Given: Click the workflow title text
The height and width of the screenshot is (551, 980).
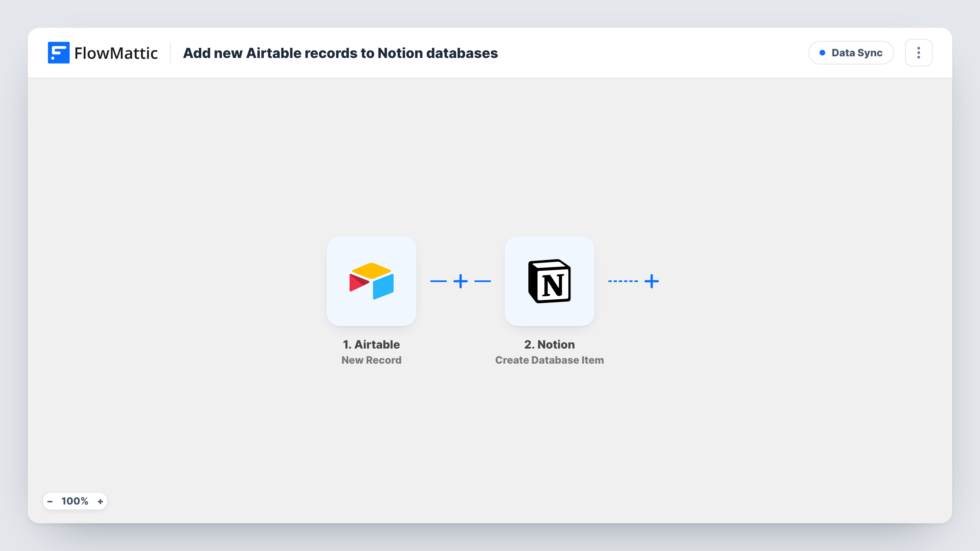Looking at the screenshot, I should [x=340, y=53].
